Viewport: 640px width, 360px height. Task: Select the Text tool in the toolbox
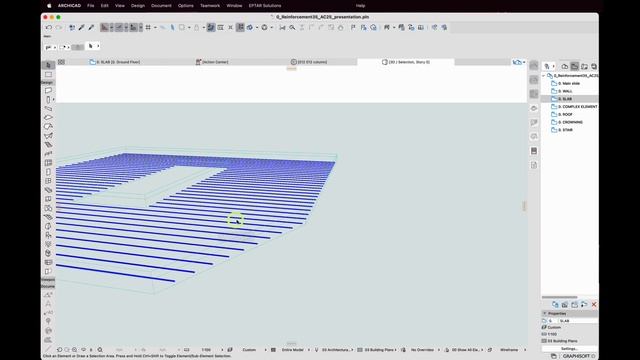click(48, 304)
